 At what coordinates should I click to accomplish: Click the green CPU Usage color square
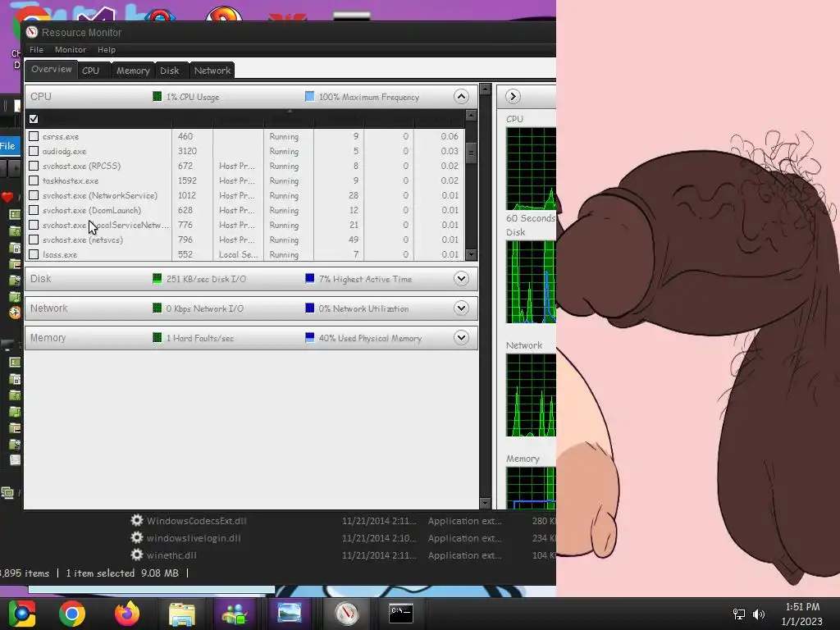coord(157,97)
